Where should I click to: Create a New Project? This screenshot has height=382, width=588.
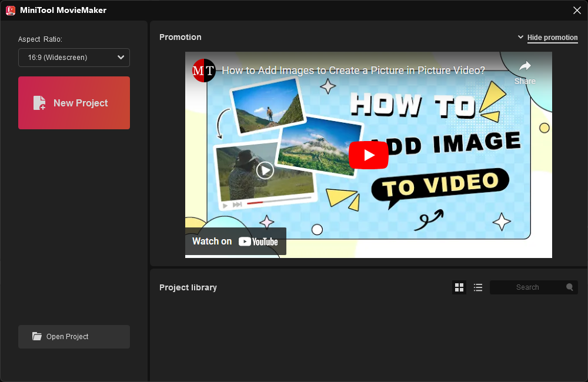point(74,103)
